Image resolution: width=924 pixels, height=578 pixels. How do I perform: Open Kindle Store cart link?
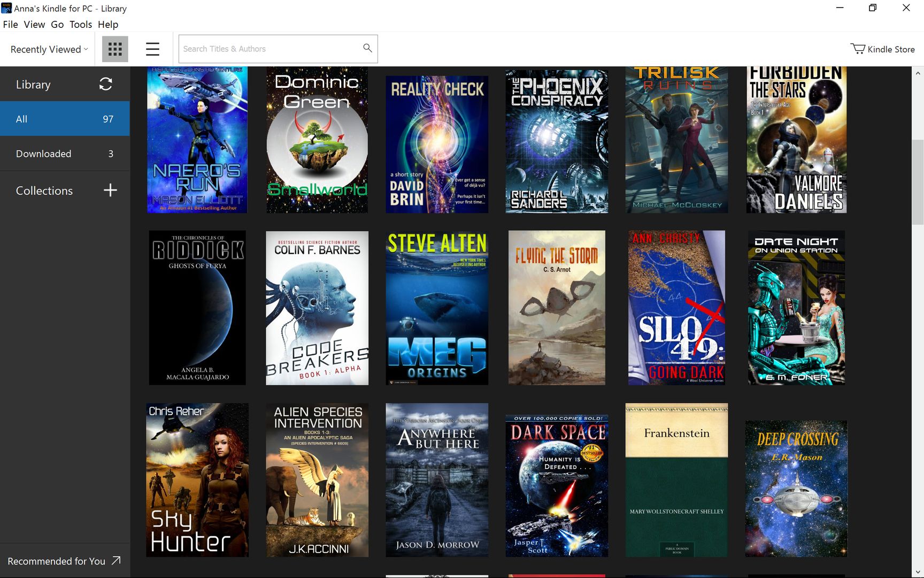point(882,49)
